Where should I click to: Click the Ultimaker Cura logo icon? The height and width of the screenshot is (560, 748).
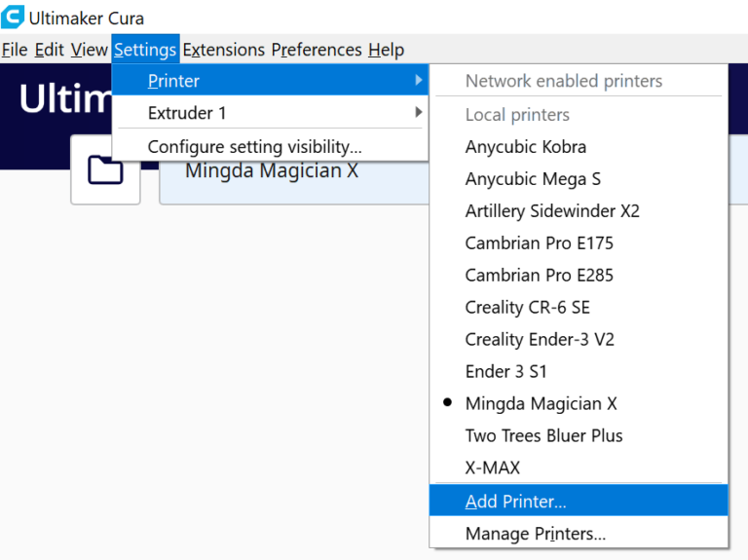(13, 17)
